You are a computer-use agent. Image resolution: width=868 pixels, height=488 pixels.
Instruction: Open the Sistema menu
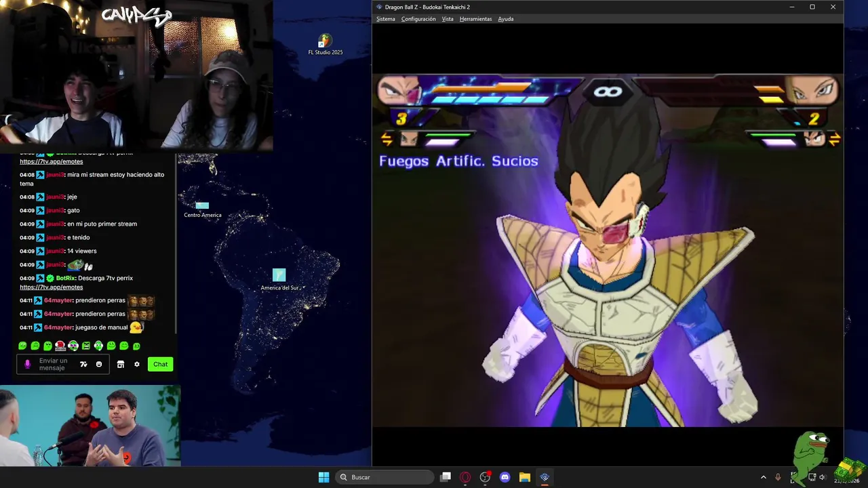point(385,19)
